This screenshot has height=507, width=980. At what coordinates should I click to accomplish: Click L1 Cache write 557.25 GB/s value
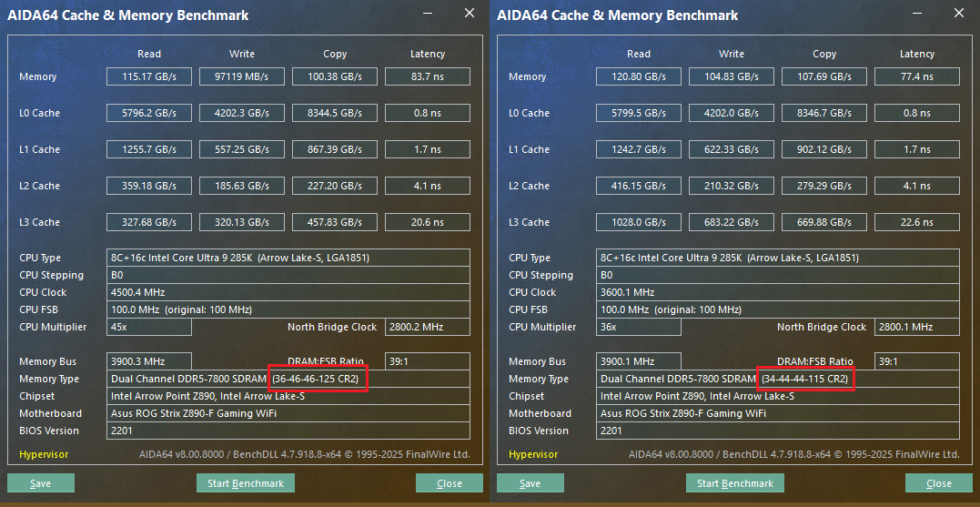coord(242,149)
